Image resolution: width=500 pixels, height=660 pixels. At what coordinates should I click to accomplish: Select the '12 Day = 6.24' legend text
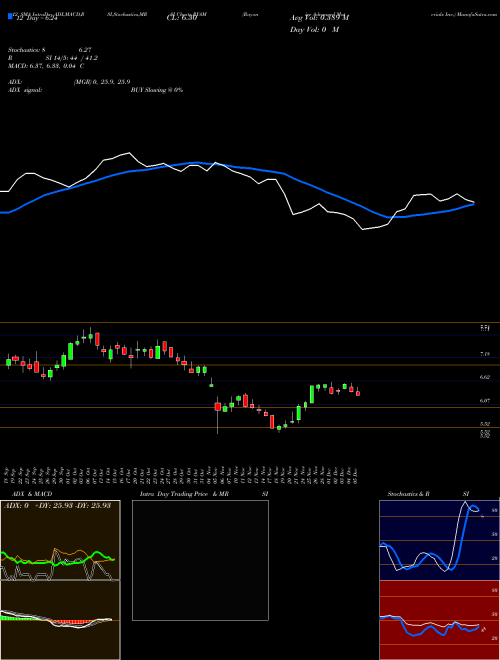pos(36,19)
